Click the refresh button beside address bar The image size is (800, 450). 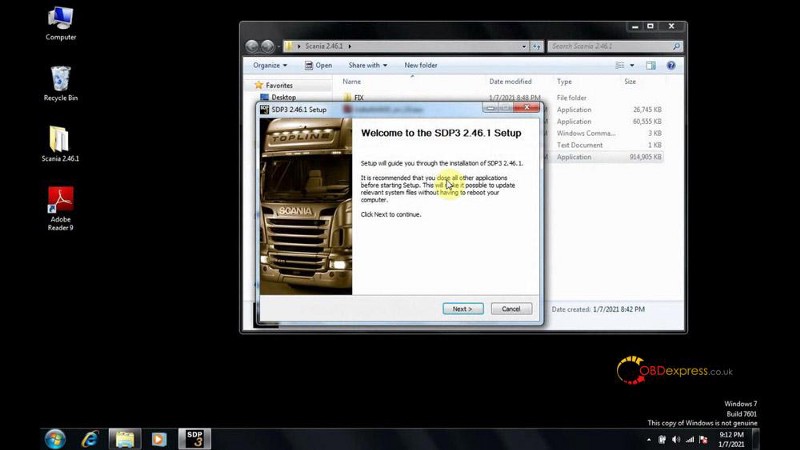click(537, 46)
